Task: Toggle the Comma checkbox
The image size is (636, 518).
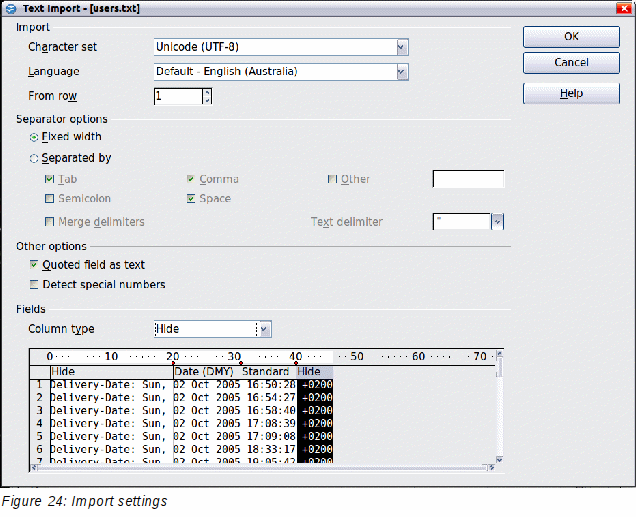Action: coord(191,179)
